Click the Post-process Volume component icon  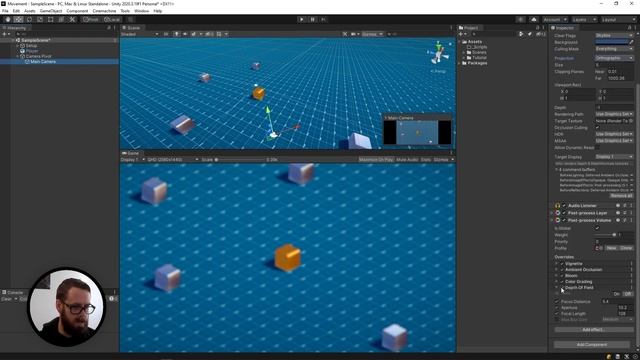point(557,220)
